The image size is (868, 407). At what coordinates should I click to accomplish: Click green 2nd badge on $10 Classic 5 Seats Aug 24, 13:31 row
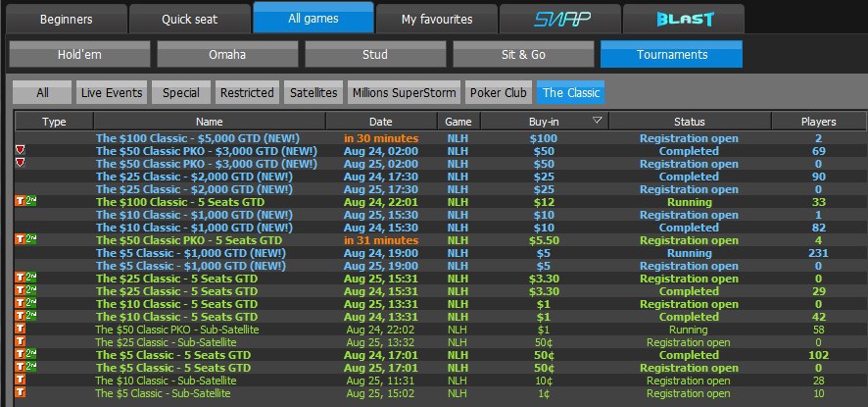(31, 316)
